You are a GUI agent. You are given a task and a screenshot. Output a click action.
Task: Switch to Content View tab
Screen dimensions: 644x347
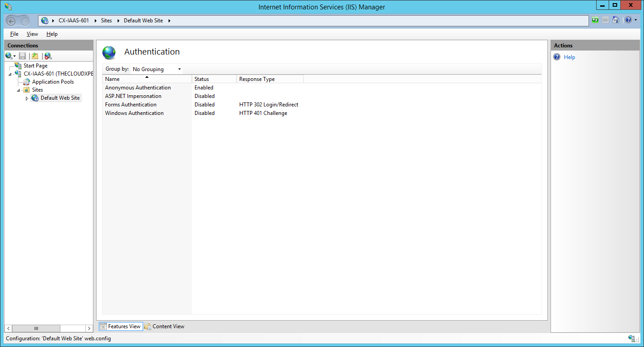click(x=164, y=326)
